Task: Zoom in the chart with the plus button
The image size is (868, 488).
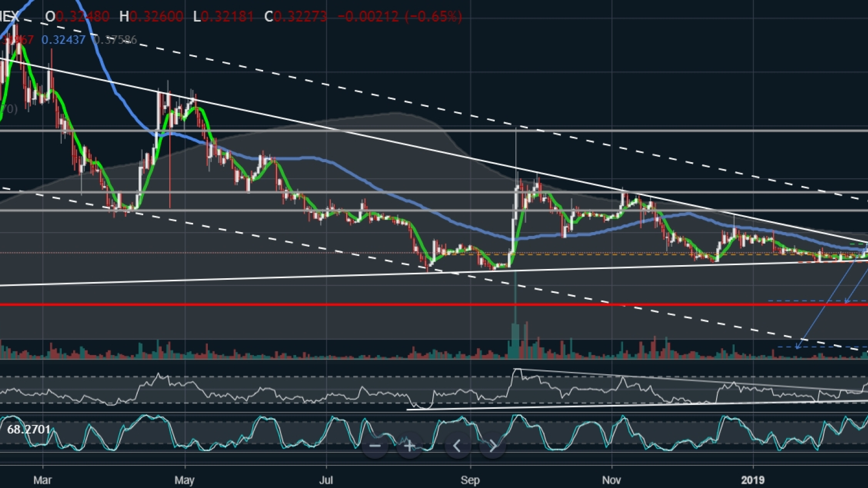Action: pos(410,446)
